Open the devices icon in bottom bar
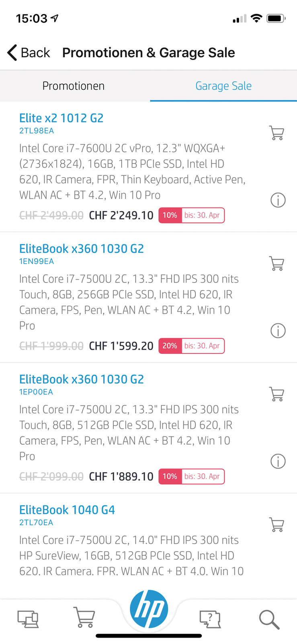Image resolution: width=297 pixels, height=644 pixels. 28,619
